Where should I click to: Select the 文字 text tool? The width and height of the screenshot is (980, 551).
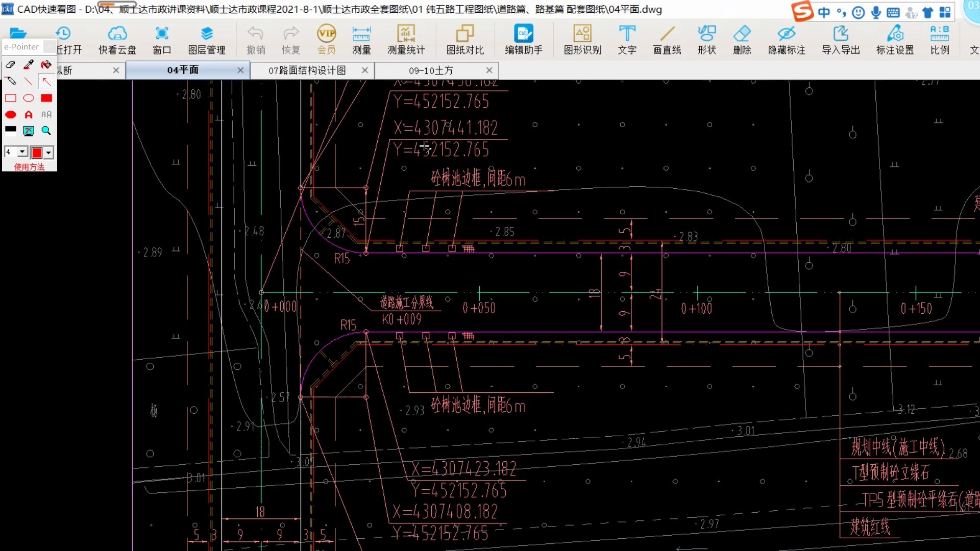coord(627,40)
